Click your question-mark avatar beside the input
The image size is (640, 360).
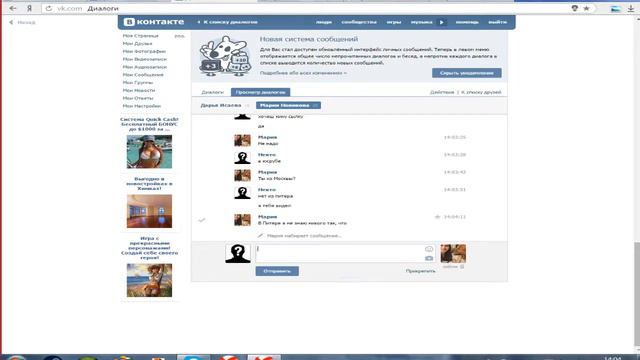(238, 253)
